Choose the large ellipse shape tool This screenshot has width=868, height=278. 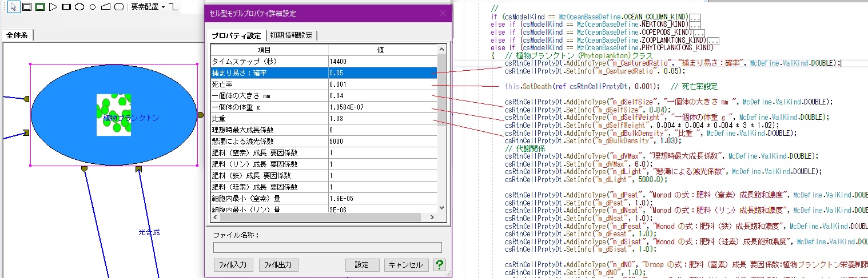(x=80, y=7)
